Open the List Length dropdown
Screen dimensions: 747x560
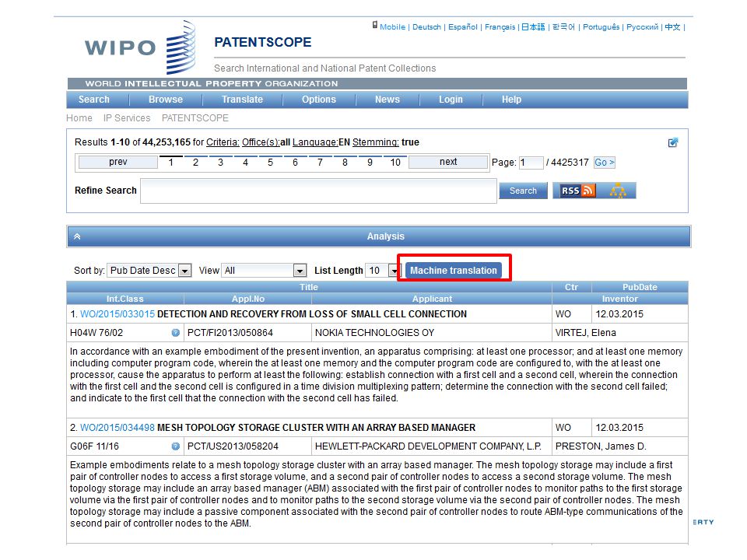[381, 271]
